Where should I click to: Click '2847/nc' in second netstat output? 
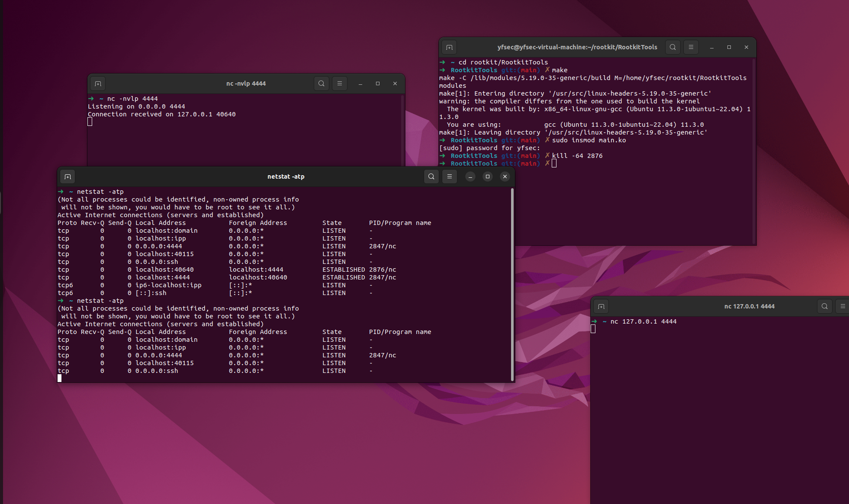point(383,355)
